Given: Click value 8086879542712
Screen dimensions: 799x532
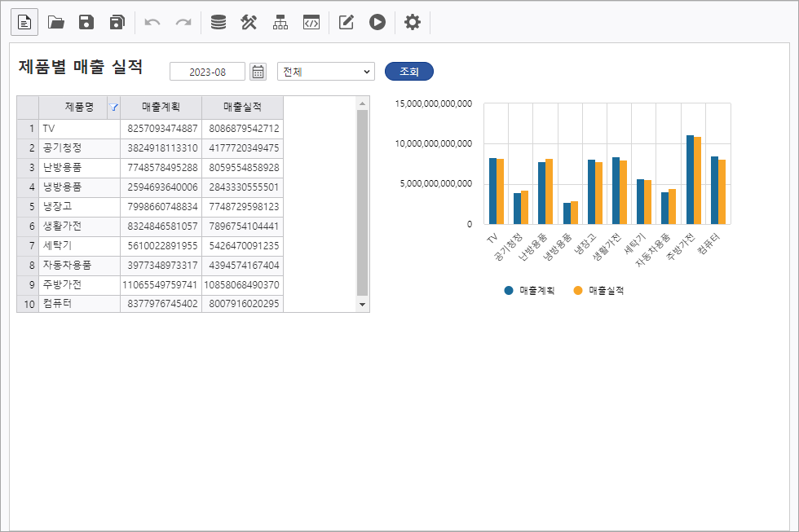Looking at the screenshot, I should click(x=244, y=129).
